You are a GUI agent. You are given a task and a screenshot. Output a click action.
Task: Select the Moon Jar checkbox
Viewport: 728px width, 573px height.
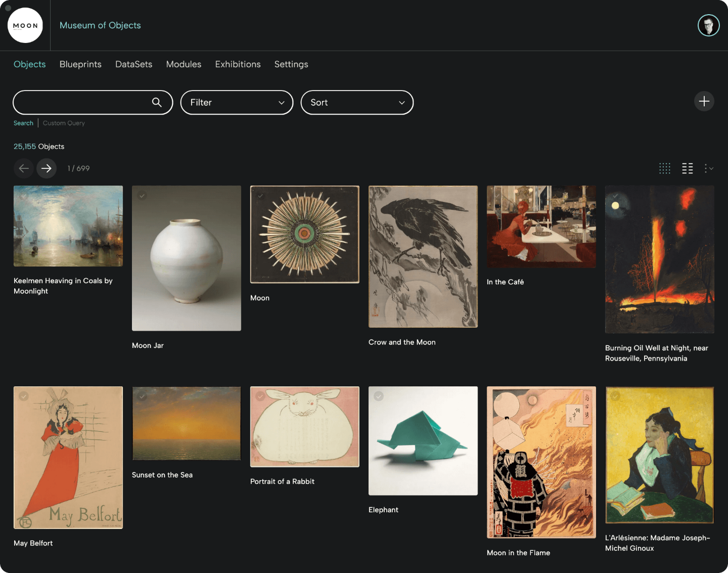[142, 195]
